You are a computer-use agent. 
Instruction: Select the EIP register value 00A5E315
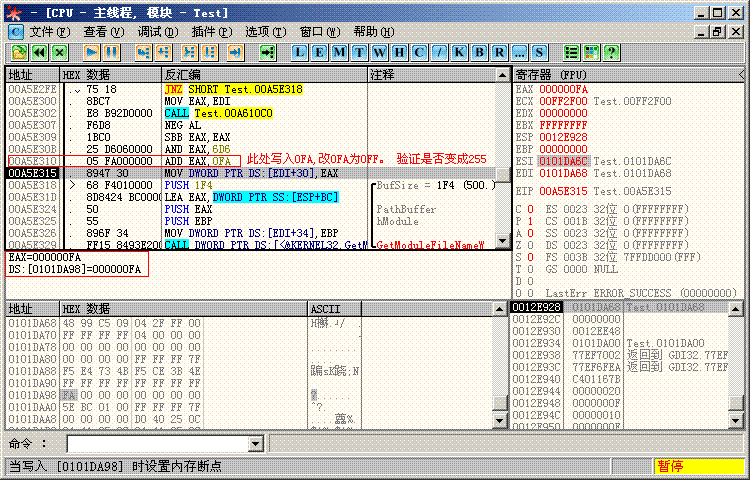(563, 191)
